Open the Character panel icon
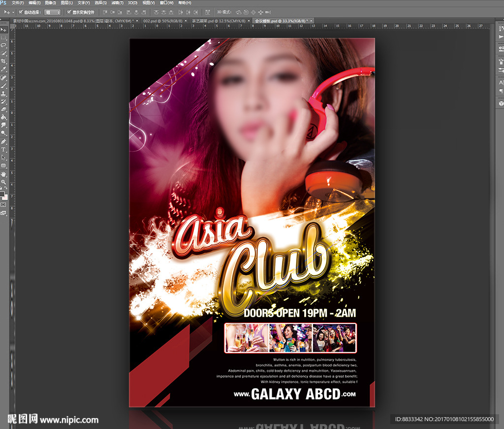The height and width of the screenshot is (429, 504). (501, 82)
